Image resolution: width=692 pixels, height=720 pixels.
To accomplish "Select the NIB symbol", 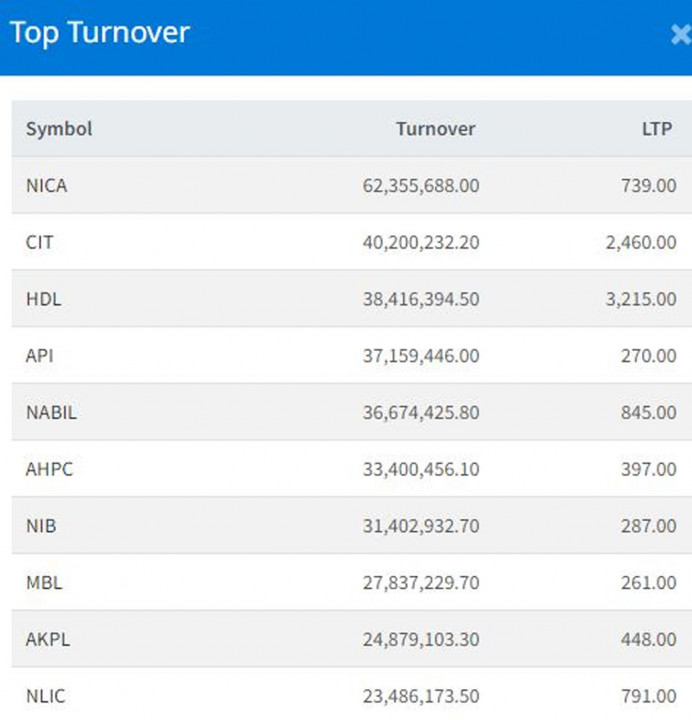I will pyautogui.click(x=41, y=526).
